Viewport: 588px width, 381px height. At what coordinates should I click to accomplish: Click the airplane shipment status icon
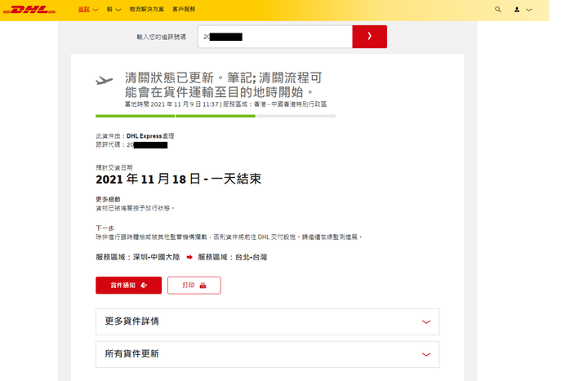(x=104, y=80)
